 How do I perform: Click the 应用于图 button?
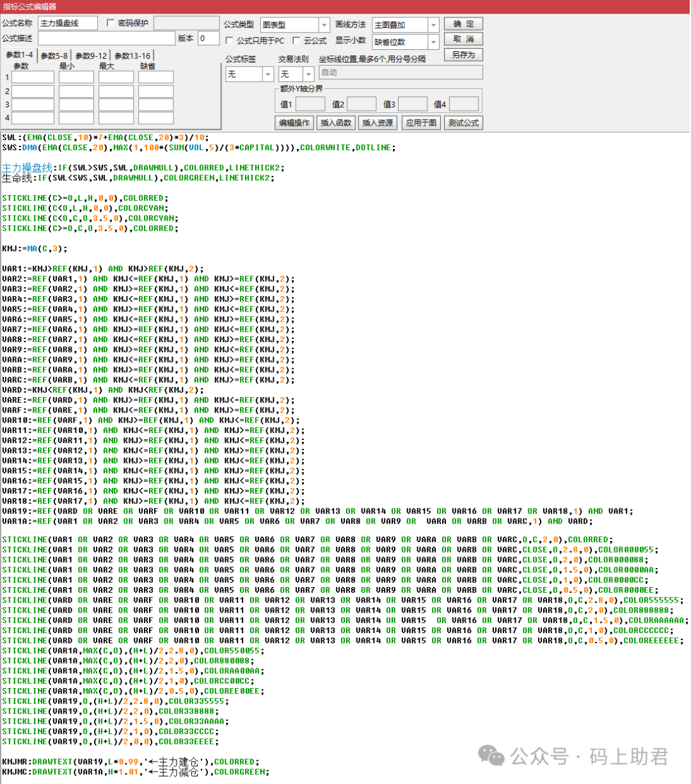[421, 123]
